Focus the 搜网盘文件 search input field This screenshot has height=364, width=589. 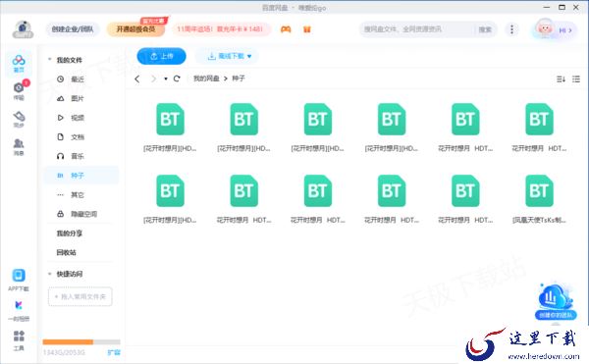click(417, 29)
